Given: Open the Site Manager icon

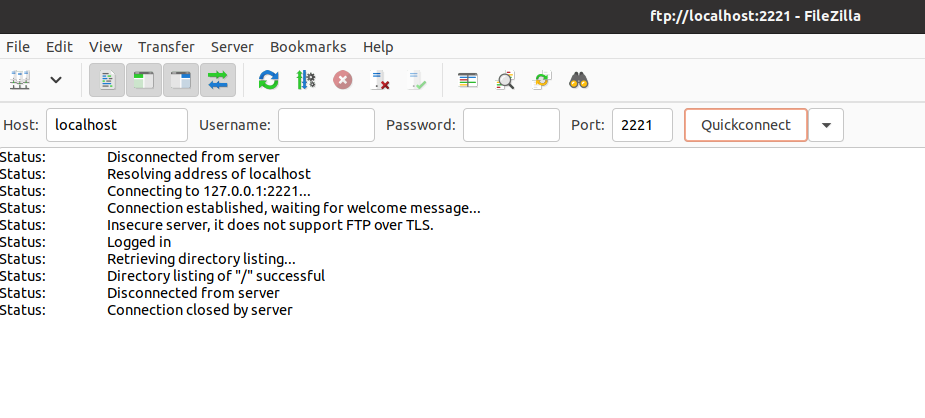Looking at the screenshot, I should coord(20,80).
